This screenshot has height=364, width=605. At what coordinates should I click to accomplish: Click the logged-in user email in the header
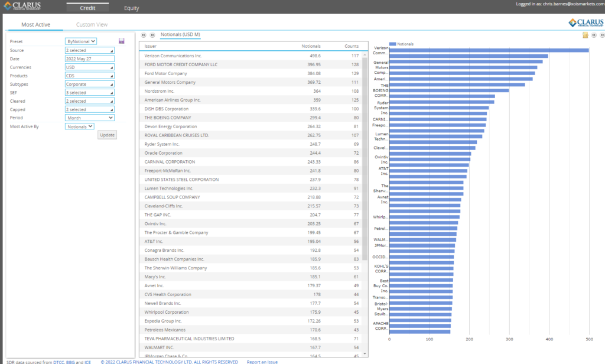pos(573,4)
